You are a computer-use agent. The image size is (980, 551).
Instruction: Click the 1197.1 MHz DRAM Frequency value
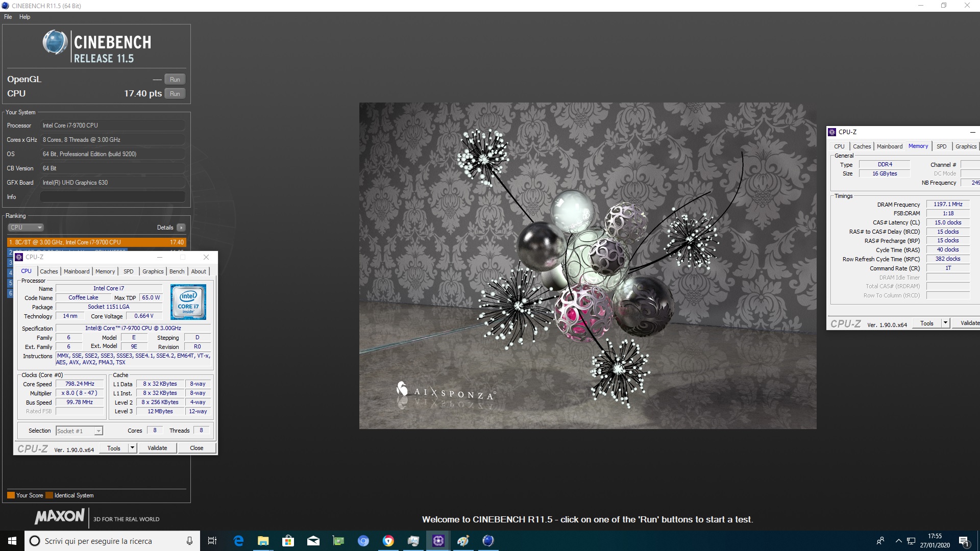pos(948,205)
